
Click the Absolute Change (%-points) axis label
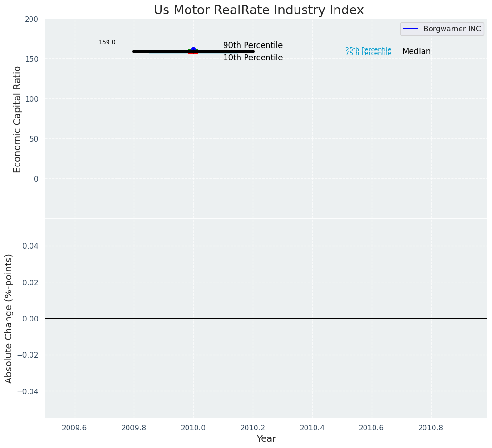point(9,318)
